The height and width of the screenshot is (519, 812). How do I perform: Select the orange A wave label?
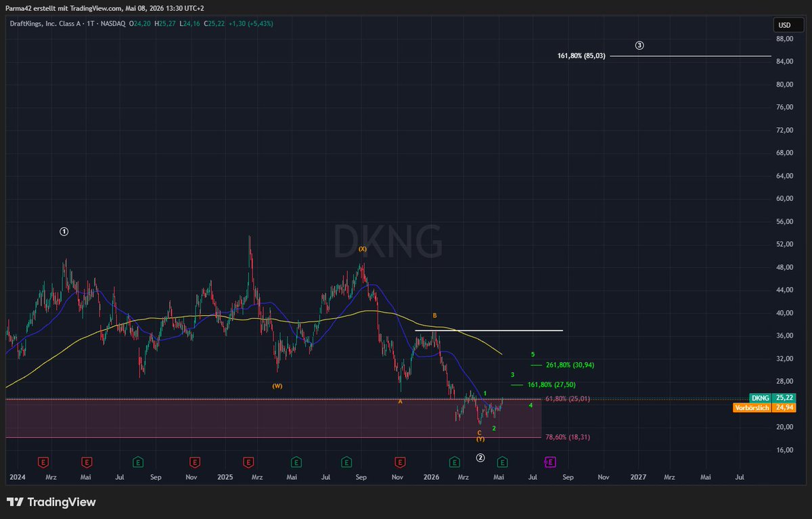pos(400,401)
